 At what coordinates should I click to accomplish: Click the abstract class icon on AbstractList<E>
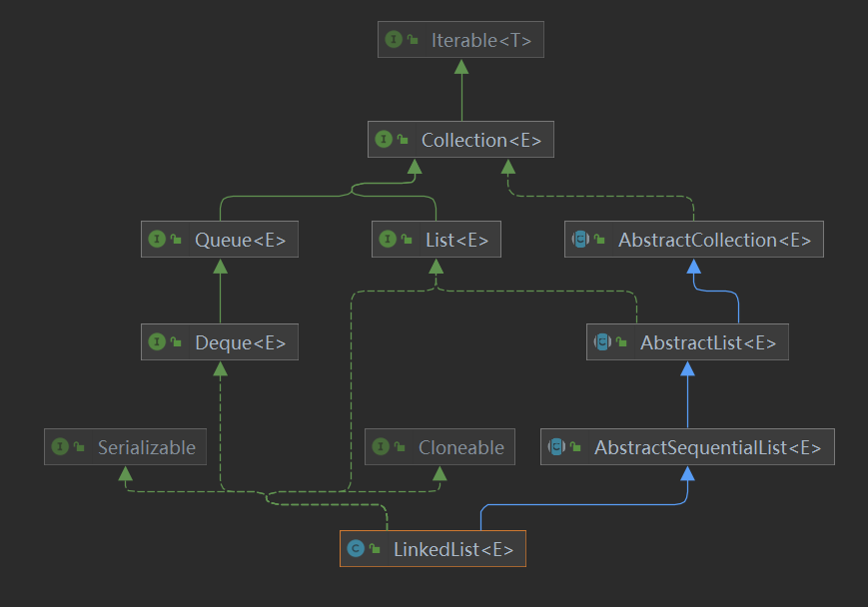point(603,342)
